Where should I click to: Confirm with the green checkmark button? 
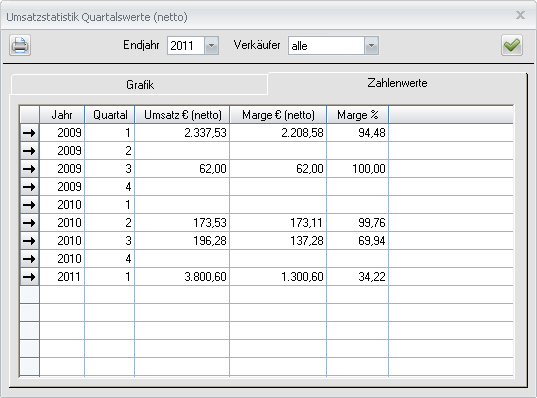(x=512, y=45)
